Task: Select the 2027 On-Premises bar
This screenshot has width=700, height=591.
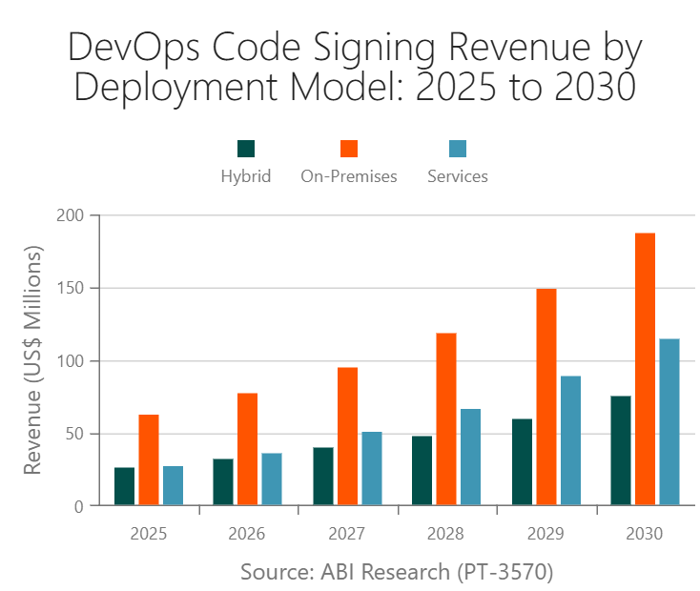Action: tap(348, 437)
